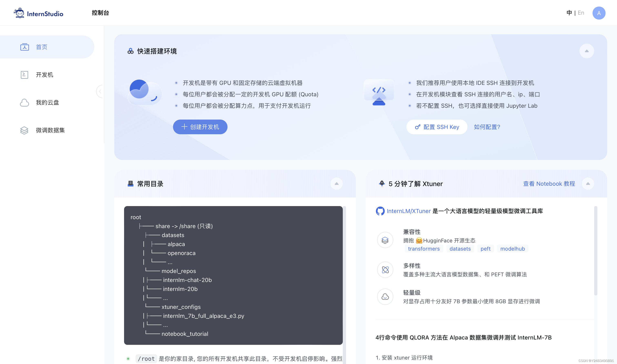Click the GitHub logo icon
Image resolution: width=617 pixels, height=364 pixels.
(x=380, y=211)
